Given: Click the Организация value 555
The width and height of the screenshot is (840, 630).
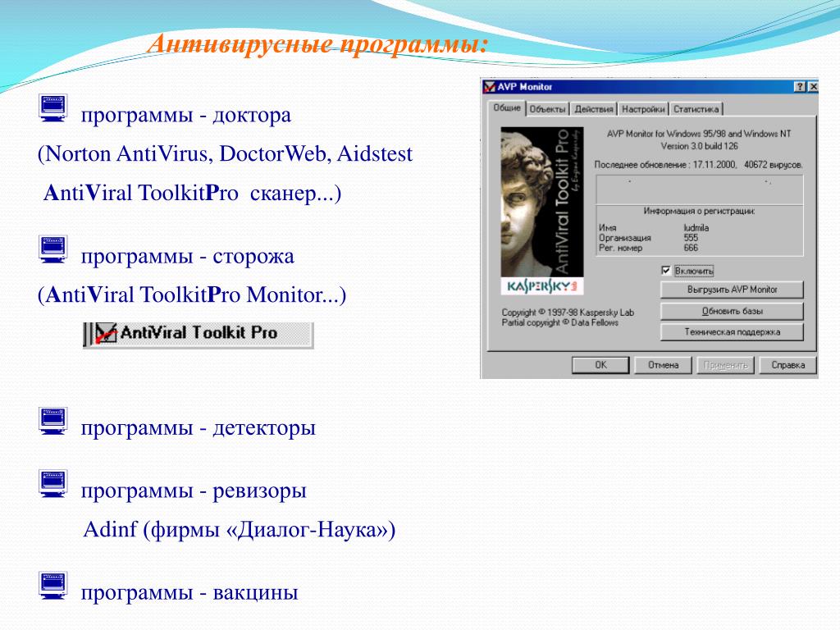Looking at the screenshot, I should coord(691,238).
